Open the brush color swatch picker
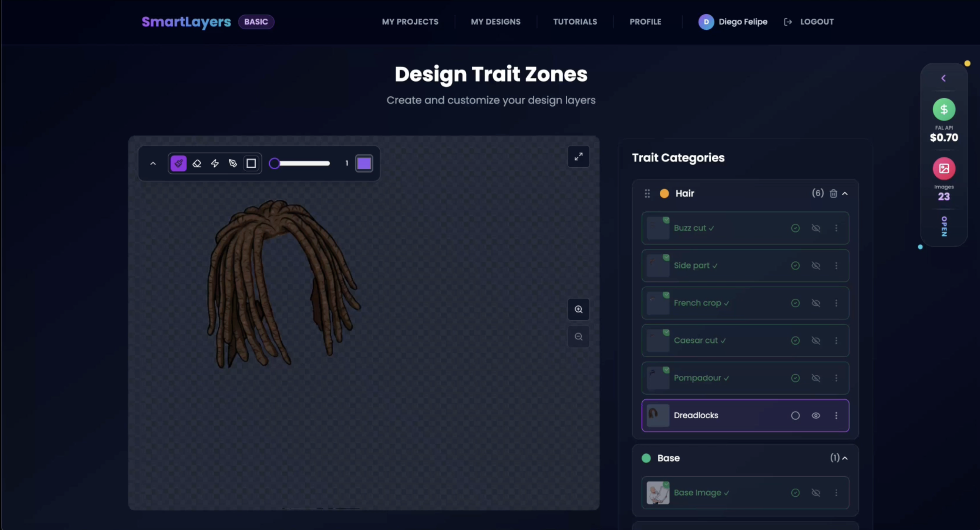 click(x=364, y=163)
